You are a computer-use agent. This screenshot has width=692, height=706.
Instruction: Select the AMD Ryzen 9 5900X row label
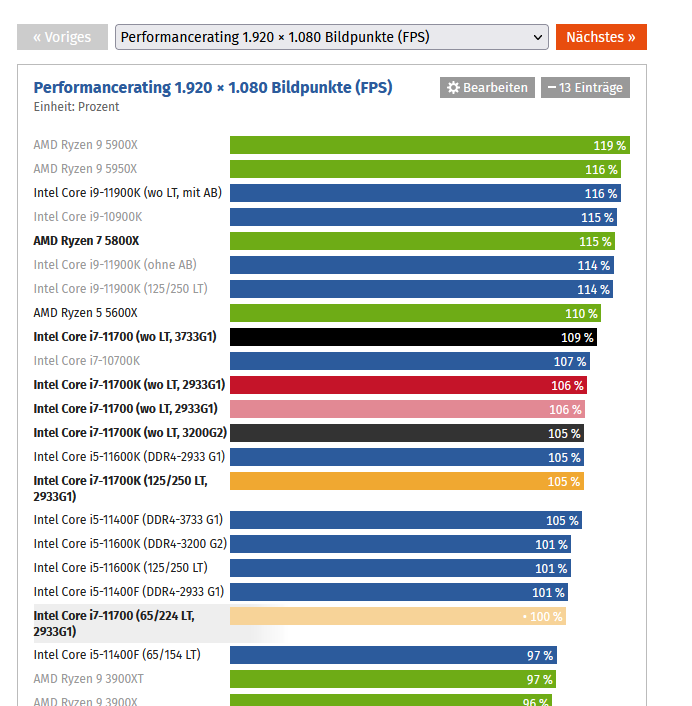(x=86, y=145)
